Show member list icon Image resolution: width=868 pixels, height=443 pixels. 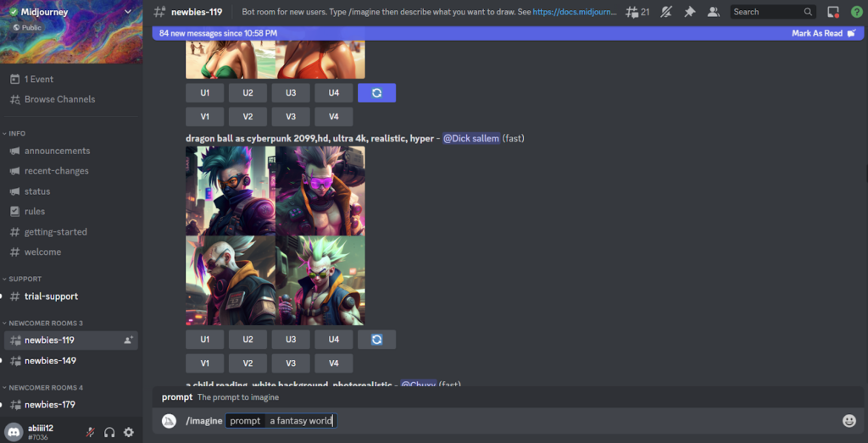point(714,12)
